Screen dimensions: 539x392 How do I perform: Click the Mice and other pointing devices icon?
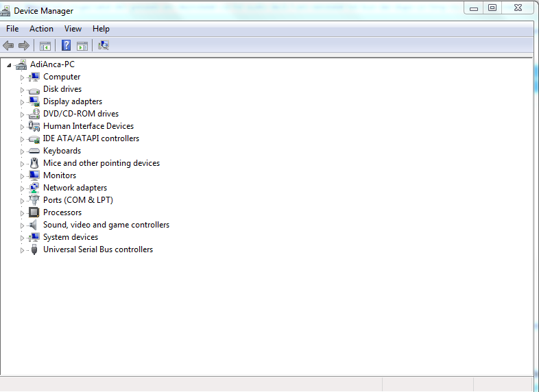pyautogui.click(x=34, y=163)
